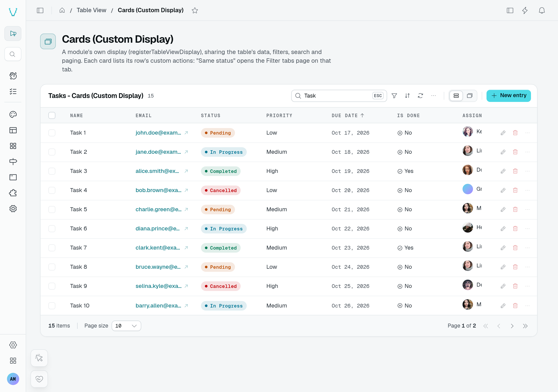Refresh the table data

coord(420,96)
